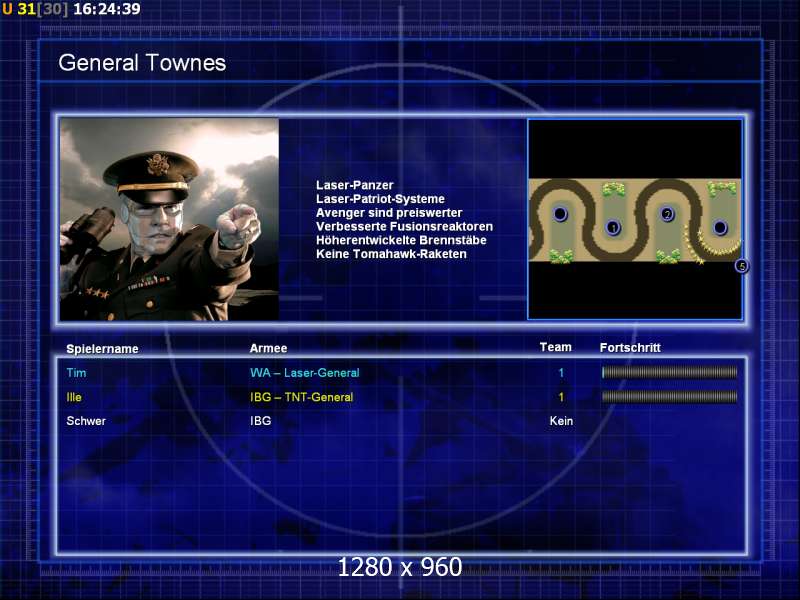This screenshot has width=800, height=600.
Task: Click General Townes portrait image
Action: pyautogui.click(x=169, y=219)
